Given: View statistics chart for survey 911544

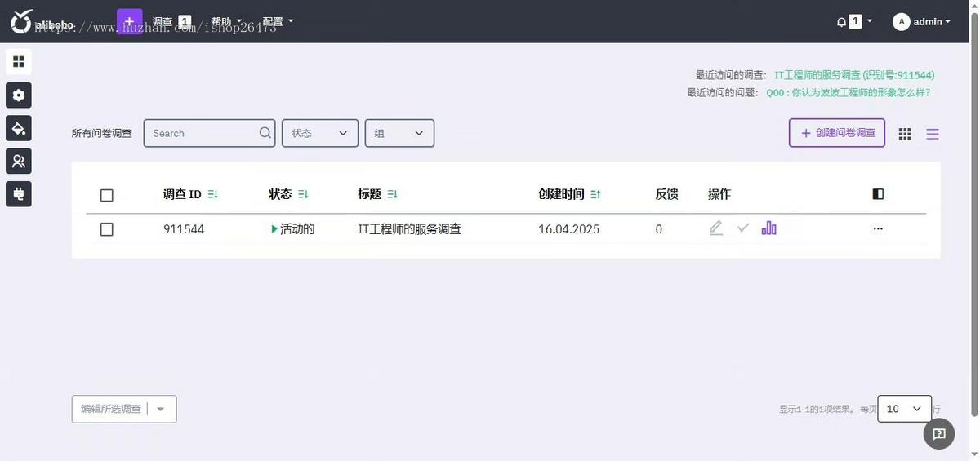Looking at the screenshot, I should 768,228.
